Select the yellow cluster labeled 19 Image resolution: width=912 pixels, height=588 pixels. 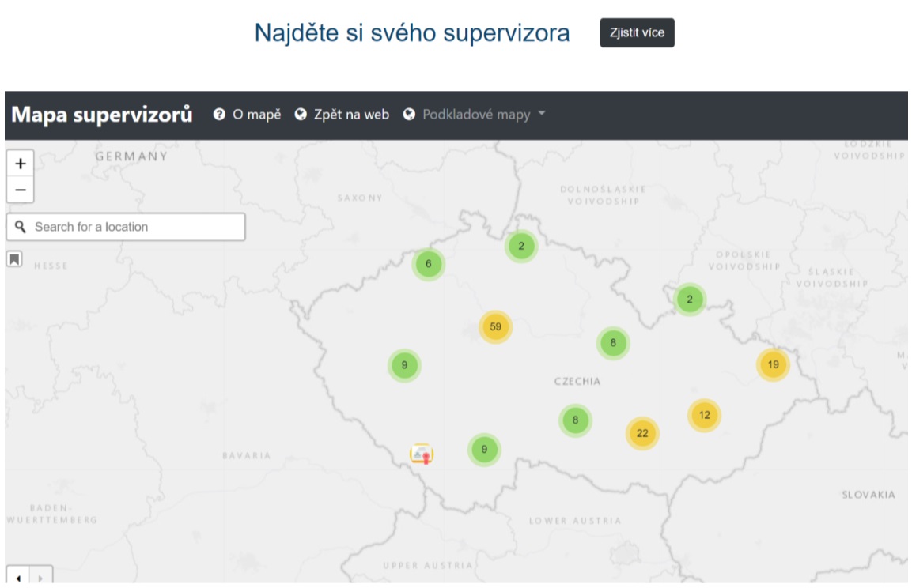point(773,364)
